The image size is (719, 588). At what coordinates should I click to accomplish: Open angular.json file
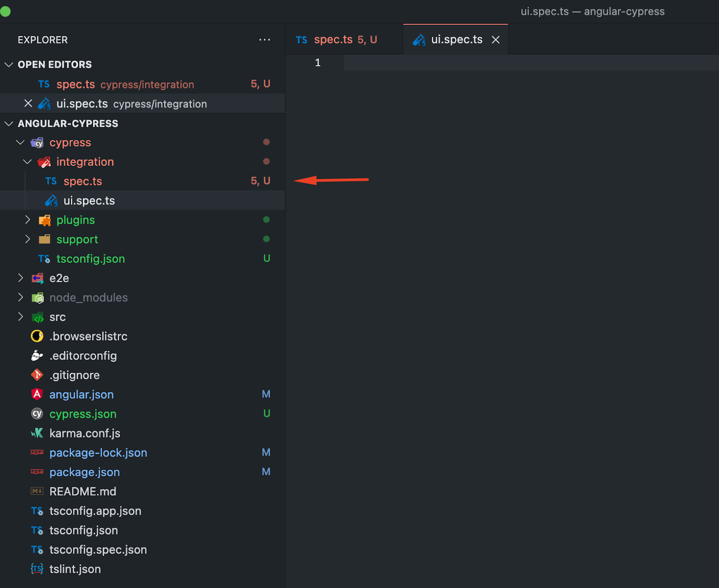point(142,394)
